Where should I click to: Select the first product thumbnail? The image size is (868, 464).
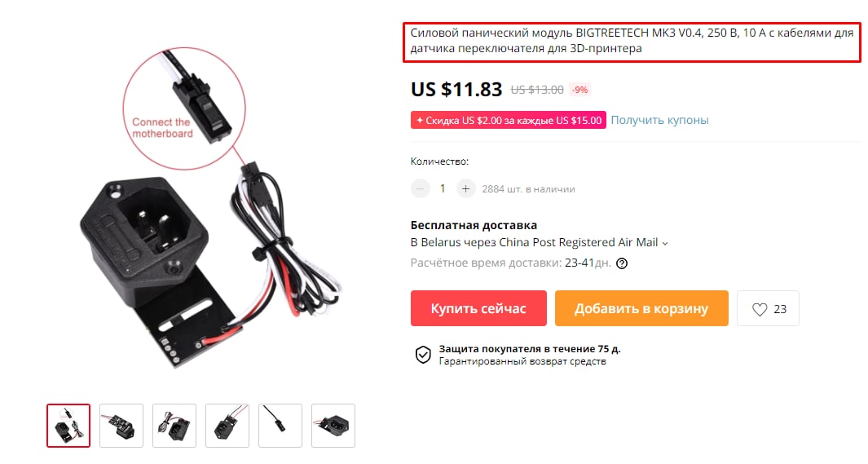pos(68,426)
